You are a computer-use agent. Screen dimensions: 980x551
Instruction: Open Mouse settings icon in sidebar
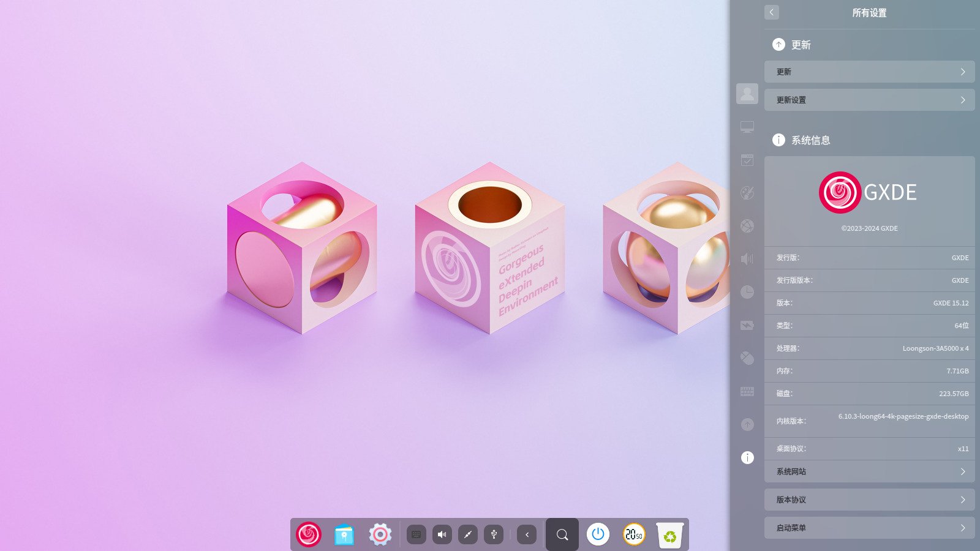tap(747, 358)
